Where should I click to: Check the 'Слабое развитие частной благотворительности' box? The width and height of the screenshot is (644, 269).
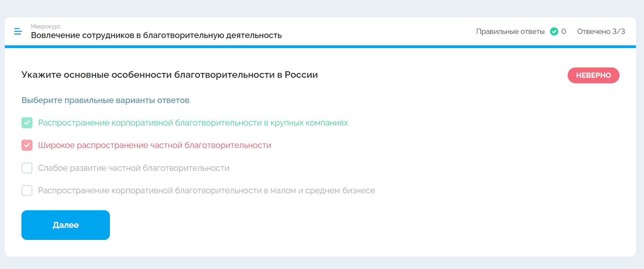click(27, 168)
